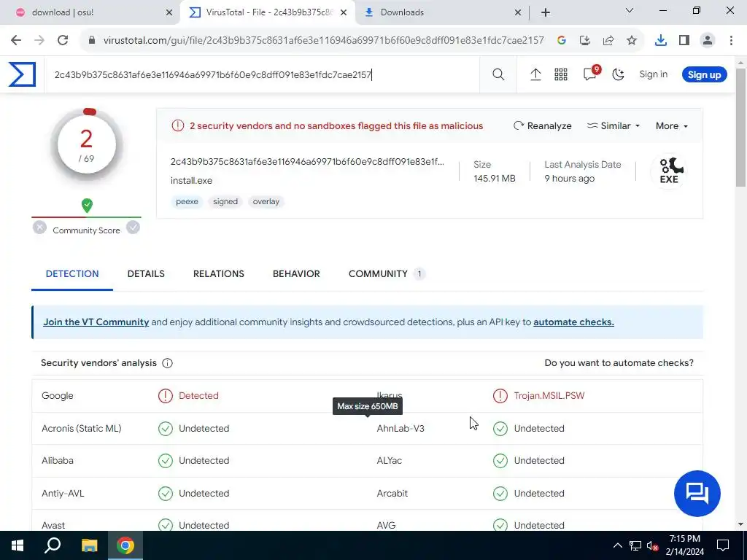Screen dimensions: 747x560
Task: Expand the Similar dropdown
Action: click(613, 125)
